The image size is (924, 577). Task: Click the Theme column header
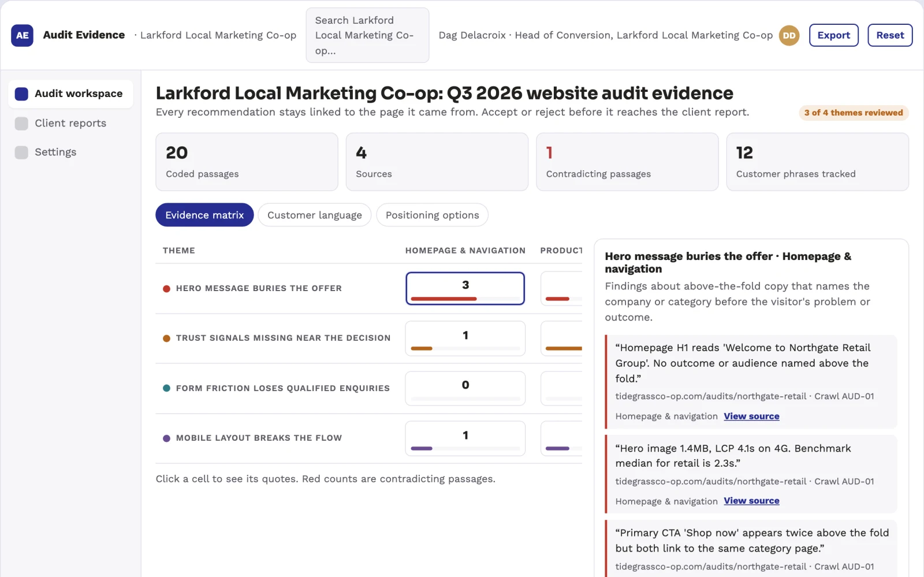(178, 250)
